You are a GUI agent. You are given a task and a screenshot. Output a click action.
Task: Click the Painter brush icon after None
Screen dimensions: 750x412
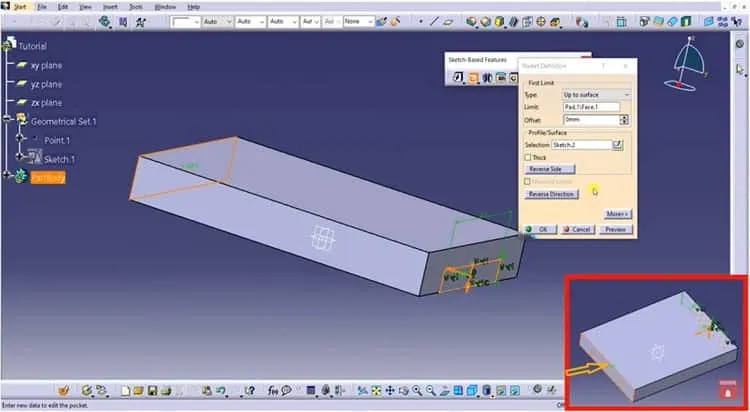tap(381, 22)
